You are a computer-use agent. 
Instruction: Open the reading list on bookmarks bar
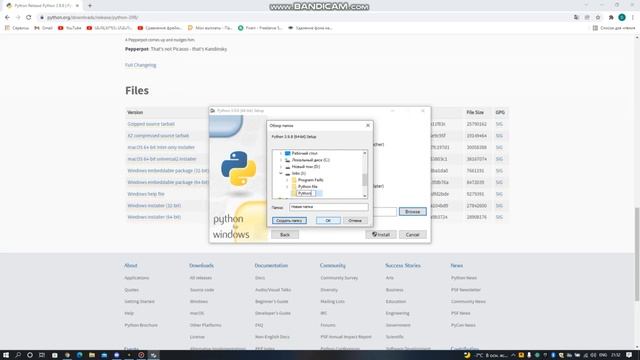[x=614, y=28]
